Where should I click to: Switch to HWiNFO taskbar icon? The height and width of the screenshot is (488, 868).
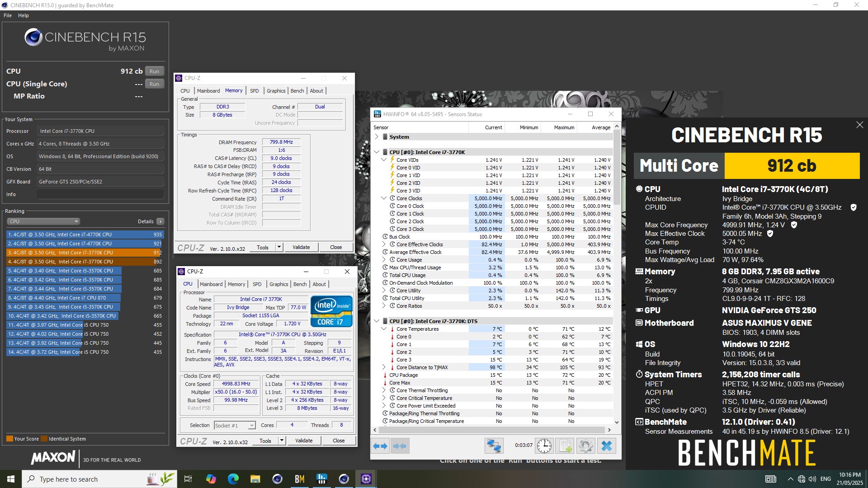pos(321,479)
